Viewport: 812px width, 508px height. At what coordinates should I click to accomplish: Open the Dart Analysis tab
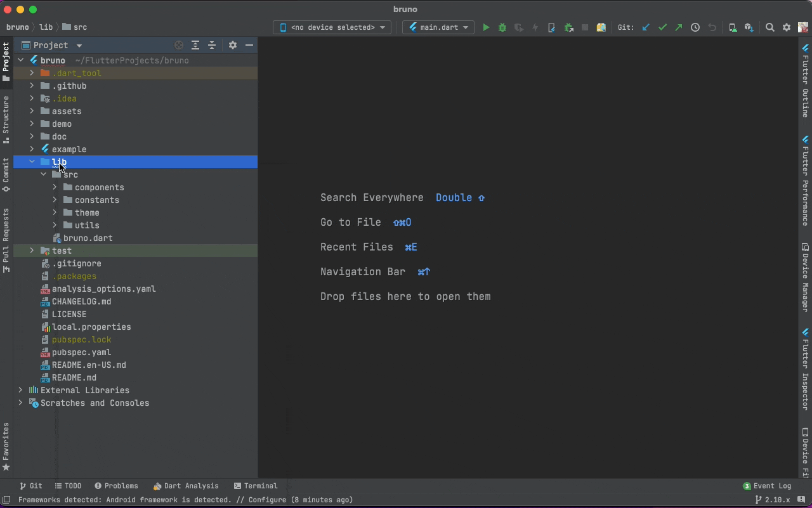click(186, 486)
